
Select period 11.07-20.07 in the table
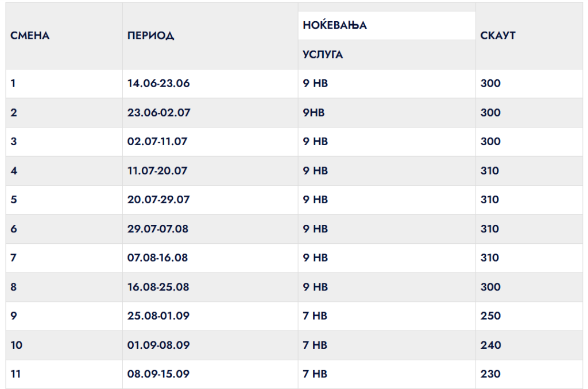pyautogui.click(x=157, y=171)
